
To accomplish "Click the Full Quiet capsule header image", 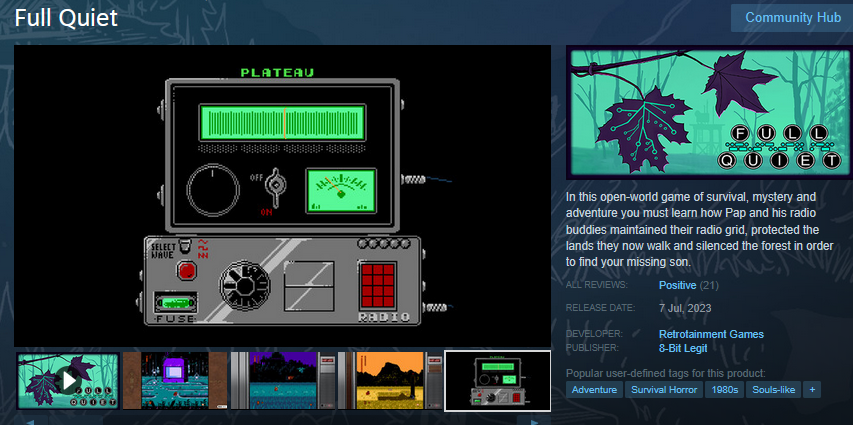I will (709, 112).
